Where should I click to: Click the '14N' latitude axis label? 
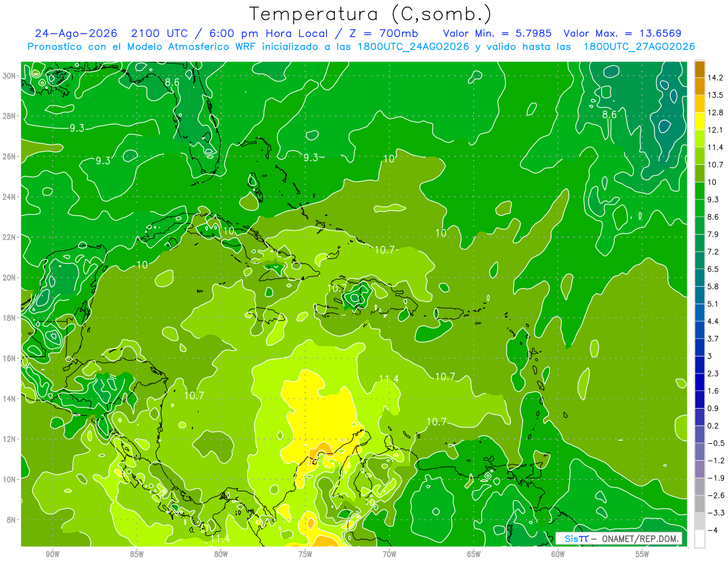[10, 399]
